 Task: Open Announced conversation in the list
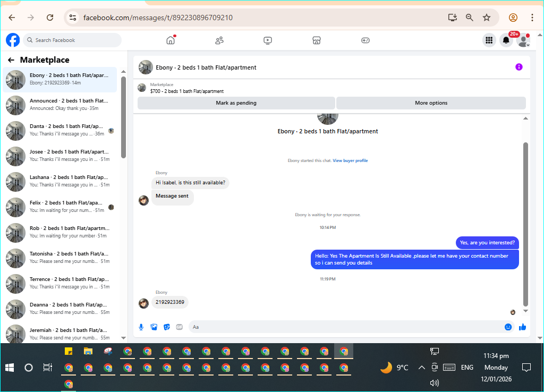pos(59,105)
